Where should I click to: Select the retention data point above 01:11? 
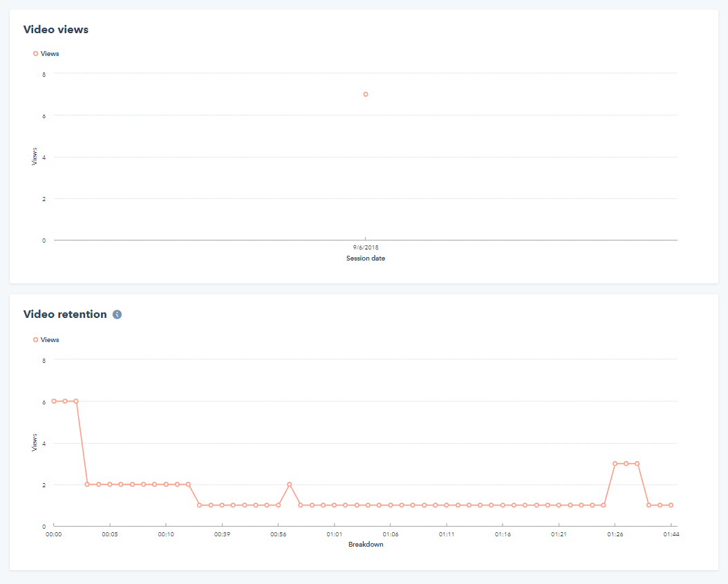(x=447, y=505)
